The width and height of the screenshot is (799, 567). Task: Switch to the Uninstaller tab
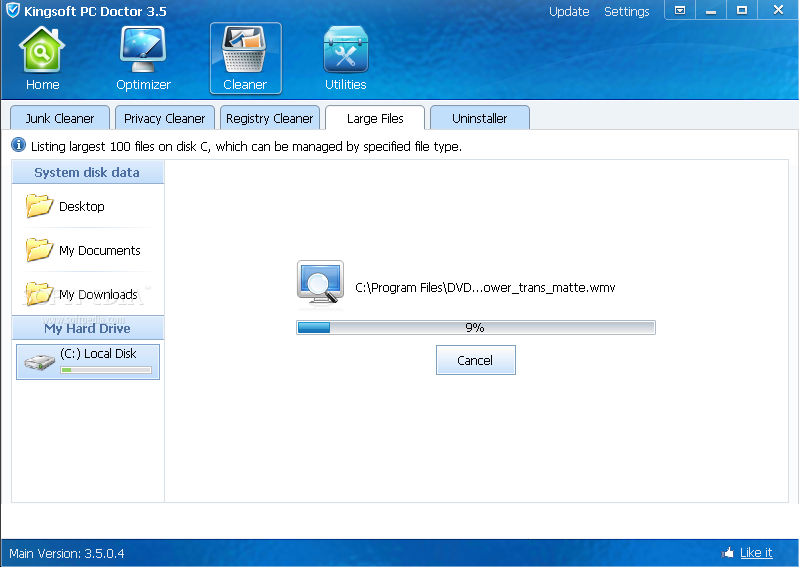(480, 118)
